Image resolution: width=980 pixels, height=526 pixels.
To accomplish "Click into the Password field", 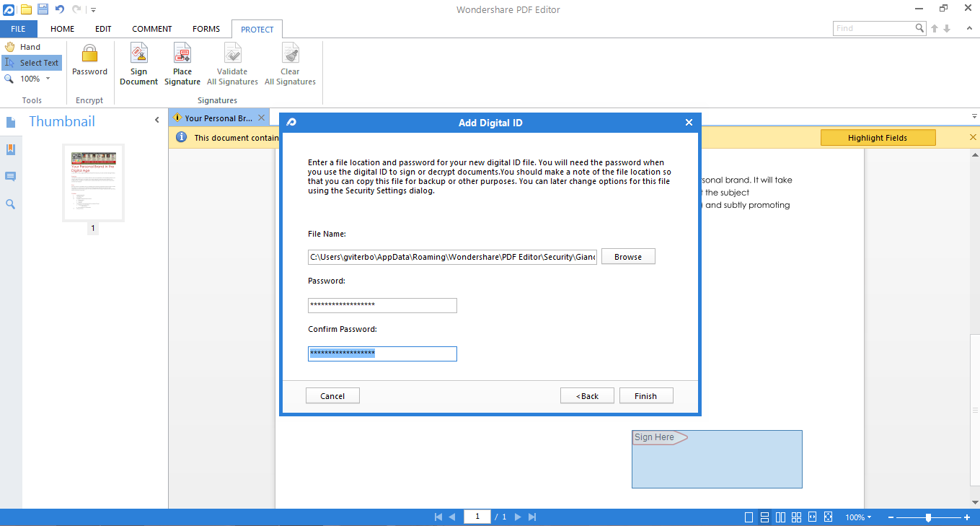I will click(382, 305).
